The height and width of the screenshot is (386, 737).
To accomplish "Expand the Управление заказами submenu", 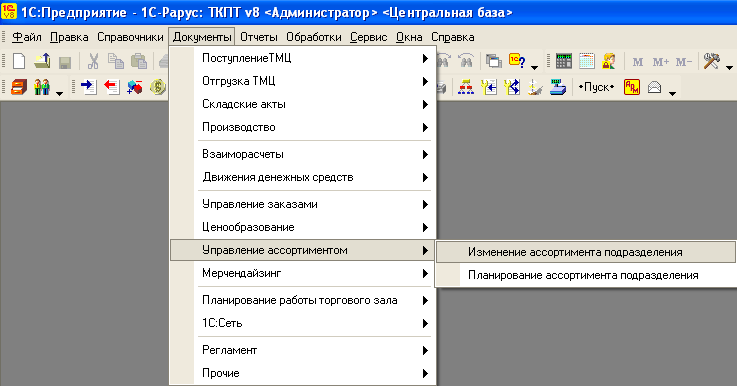I will click(x=303, y=205).
